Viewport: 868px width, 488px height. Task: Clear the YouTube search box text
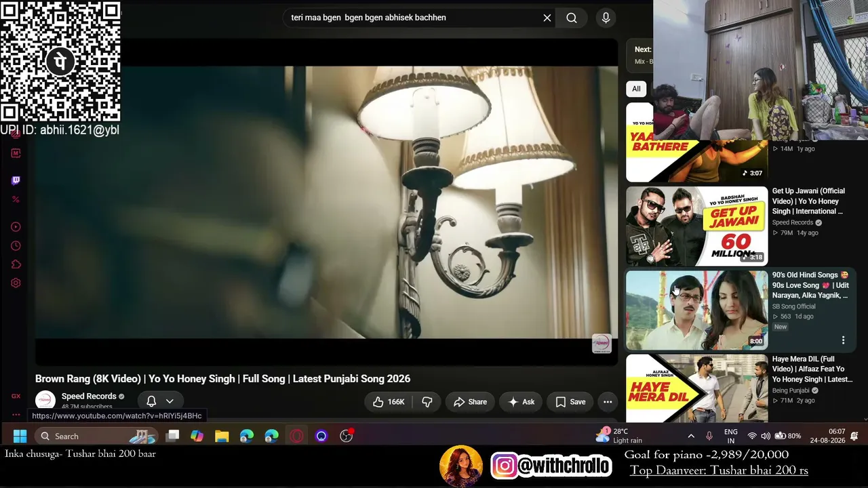[x=547, y=18]
